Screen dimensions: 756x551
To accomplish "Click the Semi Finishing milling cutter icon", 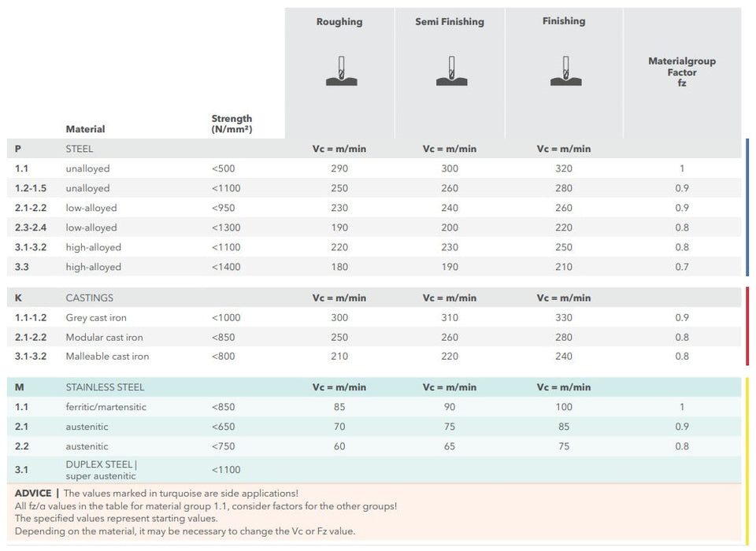I will click(x=451, y=71).
